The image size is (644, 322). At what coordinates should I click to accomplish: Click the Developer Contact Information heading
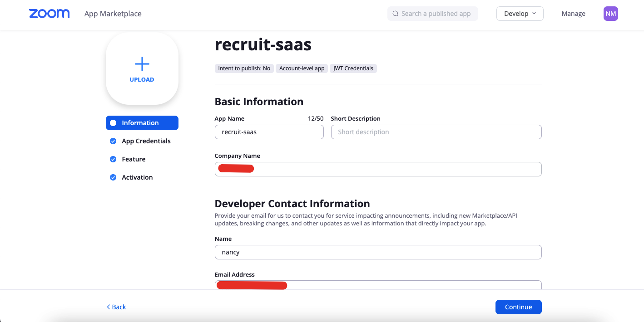click(292, 204)
